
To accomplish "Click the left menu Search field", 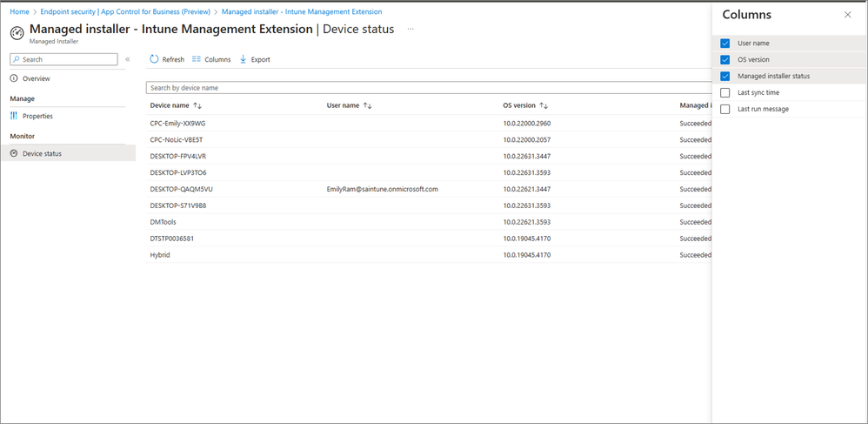I will point(63,59).
